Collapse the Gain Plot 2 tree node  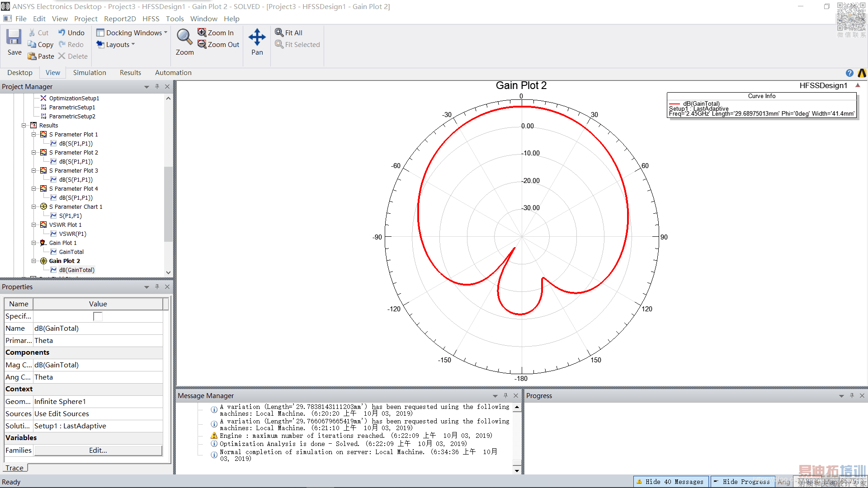(x=34, y=261)
